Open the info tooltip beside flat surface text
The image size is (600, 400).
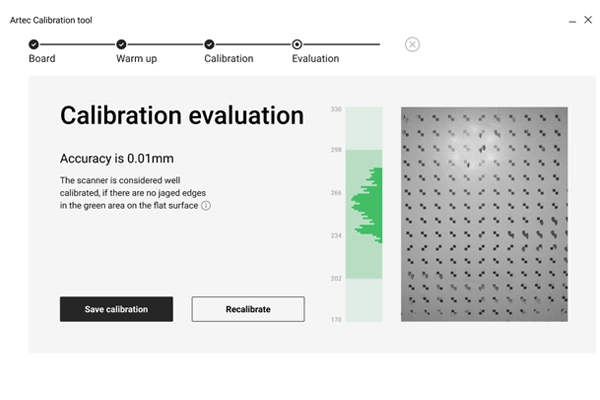coord(206,206)
